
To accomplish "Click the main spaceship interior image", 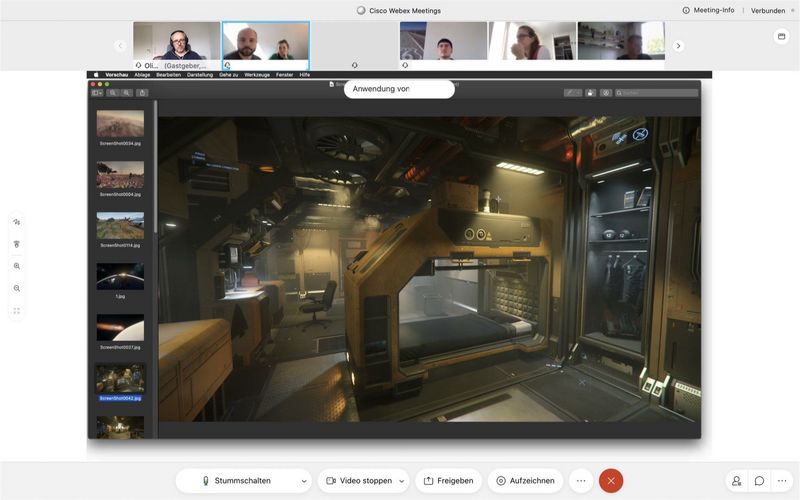I will 429,269.
